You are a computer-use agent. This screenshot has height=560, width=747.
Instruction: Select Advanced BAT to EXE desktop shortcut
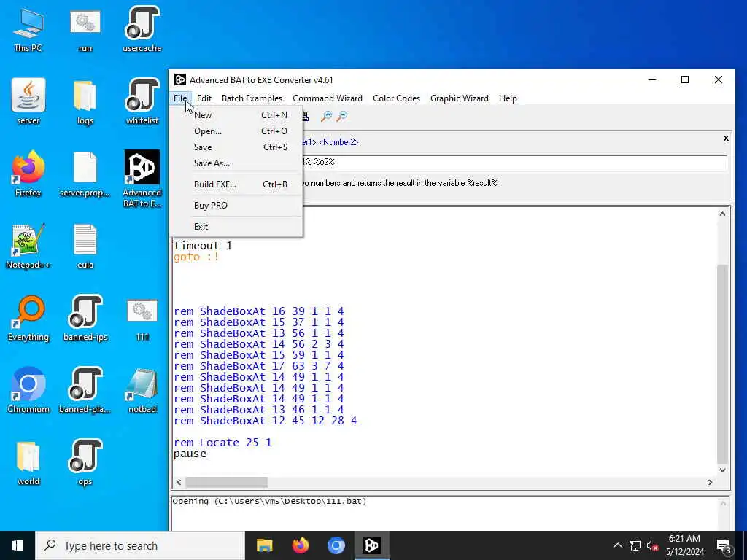click(x=142, y=179)
